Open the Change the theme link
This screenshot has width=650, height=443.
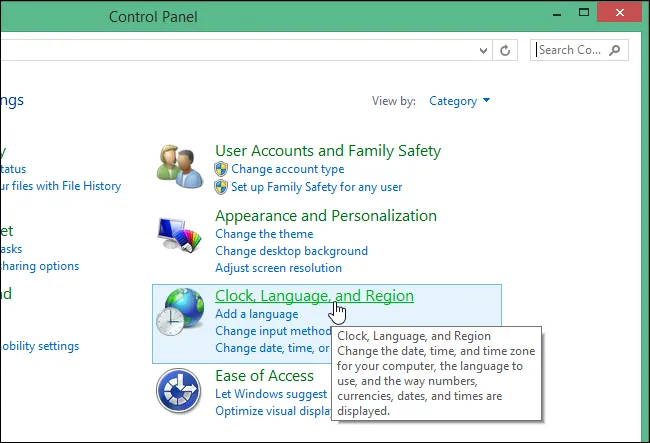(264, 234)
